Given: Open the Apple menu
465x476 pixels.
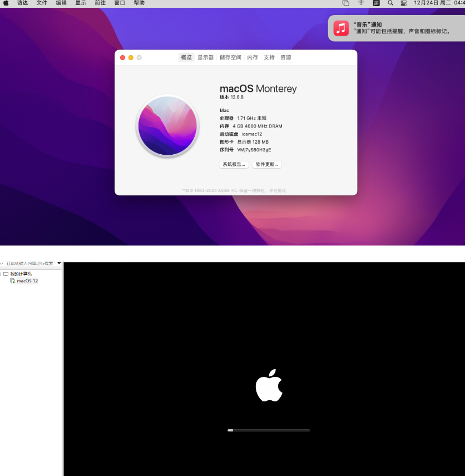Looking at the screenshot, I should coord(6,3).
